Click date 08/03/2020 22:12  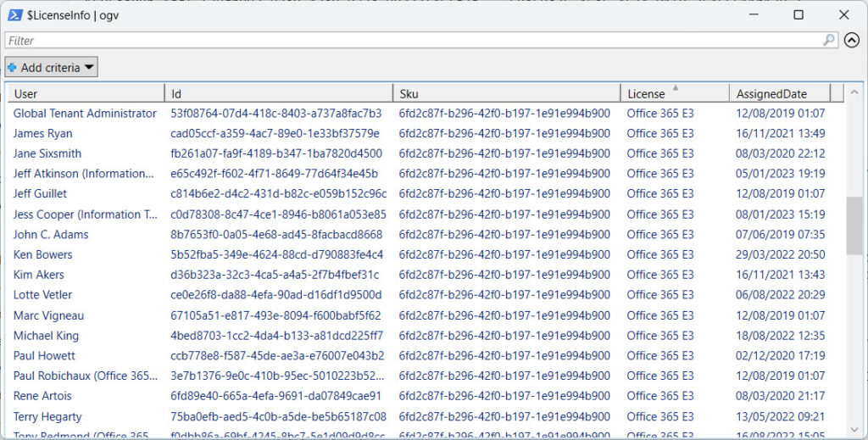pyautogui.click(x=780, y=153)
